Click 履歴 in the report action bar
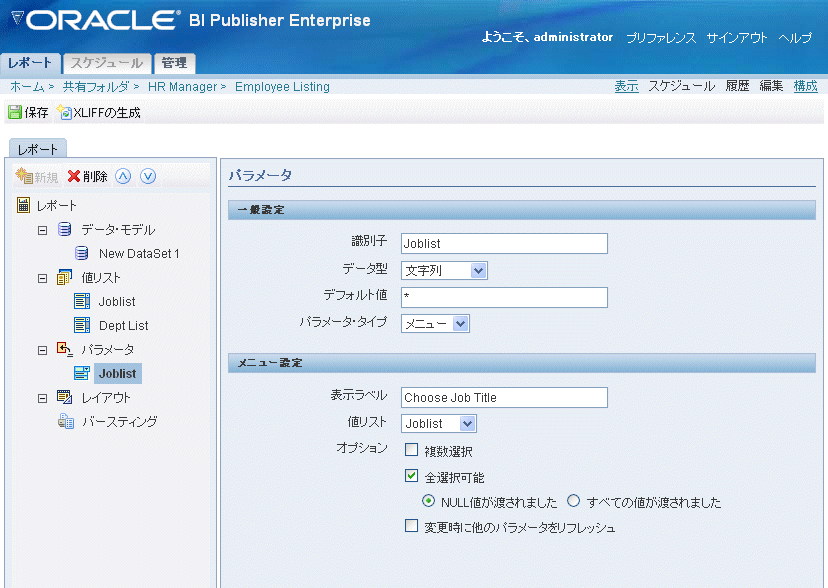 pyautogui.click(x=737, y=86)
